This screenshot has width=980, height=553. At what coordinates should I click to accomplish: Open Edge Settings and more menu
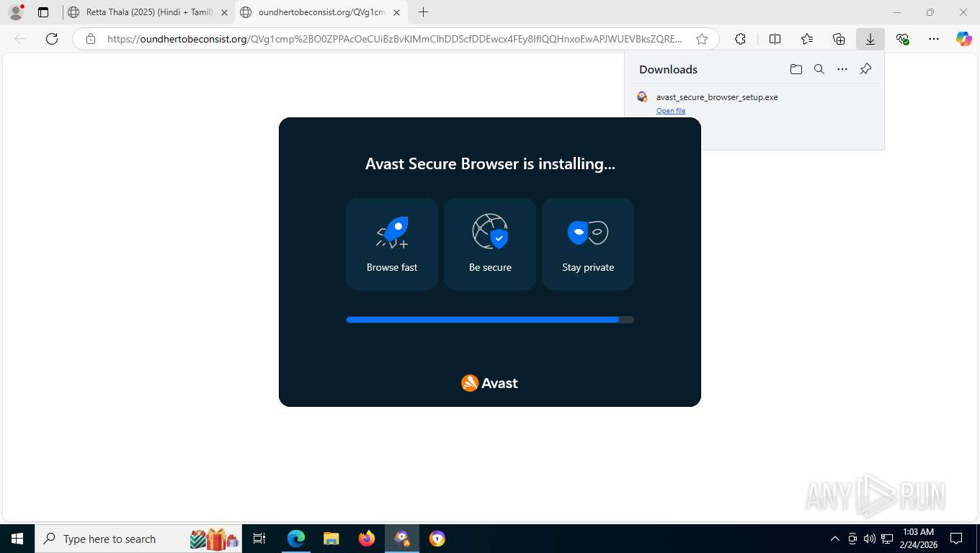pyautogui.click(x=934, y=39)
